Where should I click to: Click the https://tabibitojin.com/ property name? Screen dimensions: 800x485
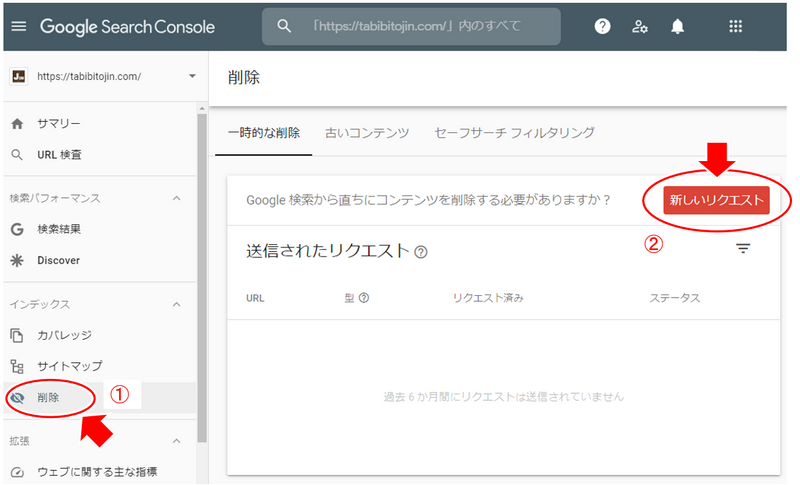(89, 76)
